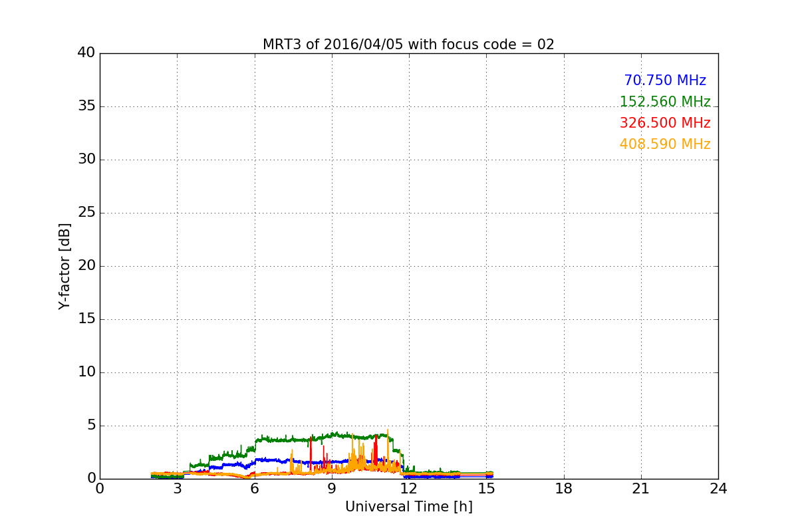The height and width of the screenshot is (532, 798).
Task: Click y-axis tick label '15'
Action: (86, 319)
